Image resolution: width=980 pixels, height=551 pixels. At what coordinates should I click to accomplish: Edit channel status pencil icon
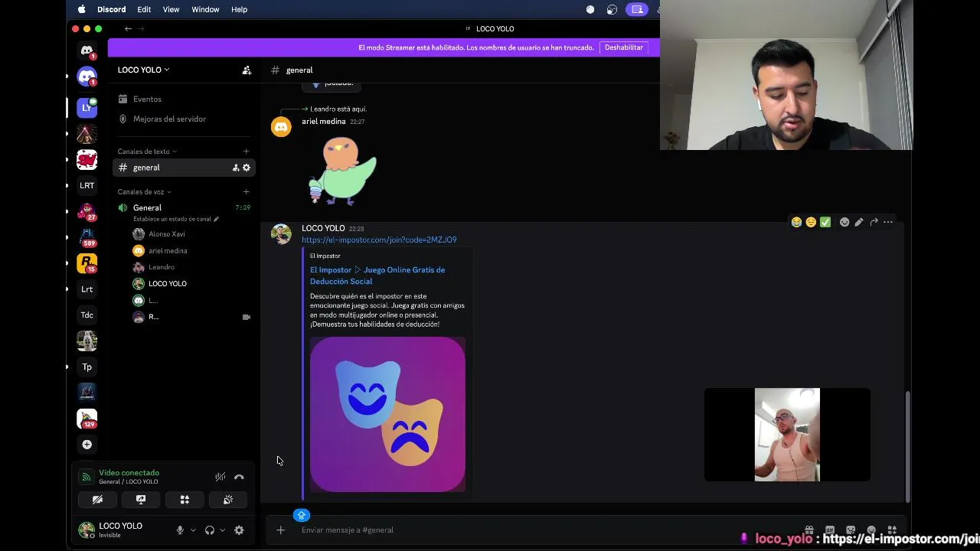click(x=216, y=219)
